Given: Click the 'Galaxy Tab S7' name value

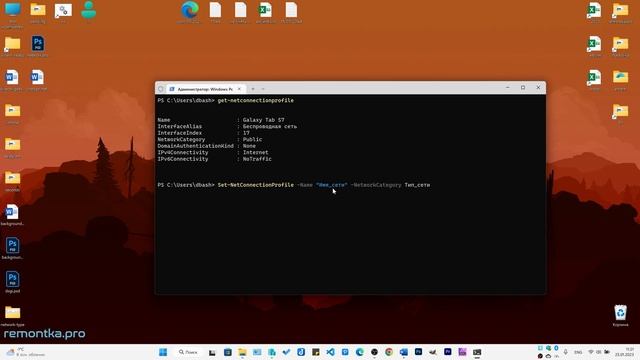Looking at the screenshot, I should (264, 120).
